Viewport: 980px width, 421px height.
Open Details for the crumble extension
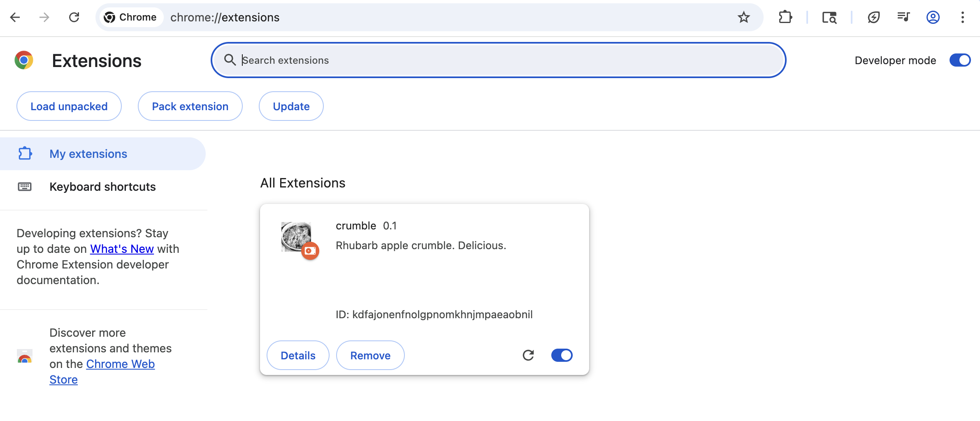click(x=298, y=355)
